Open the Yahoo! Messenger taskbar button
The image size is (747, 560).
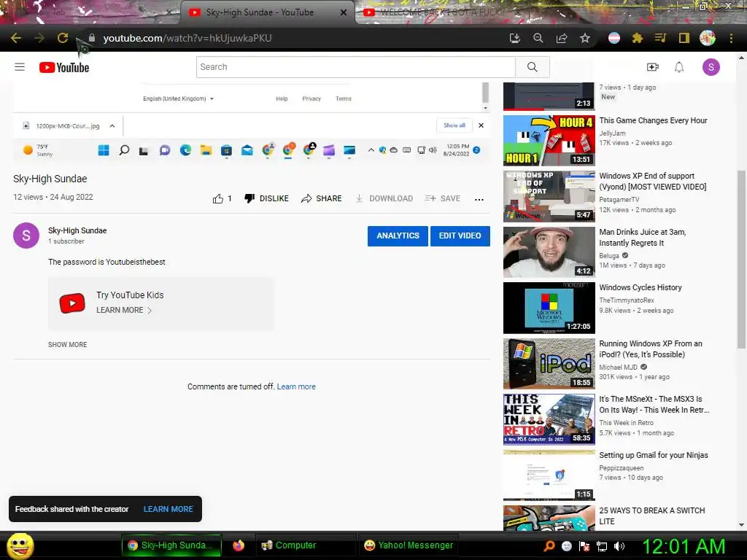408,545
